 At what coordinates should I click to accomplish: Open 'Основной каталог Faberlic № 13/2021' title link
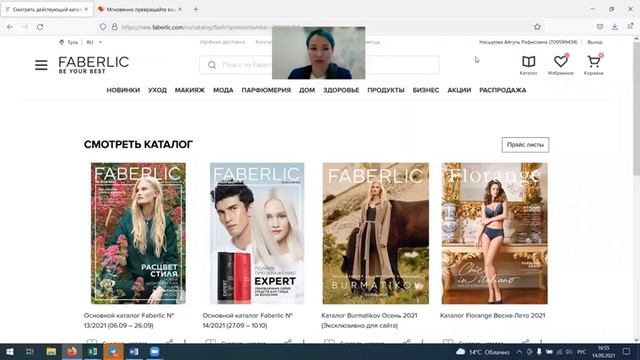(129, 320)
